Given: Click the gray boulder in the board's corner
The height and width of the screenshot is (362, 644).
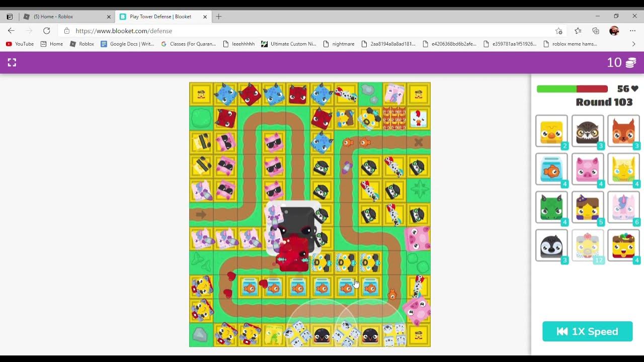Looking at the screenshot, I should tap(200, 335).
